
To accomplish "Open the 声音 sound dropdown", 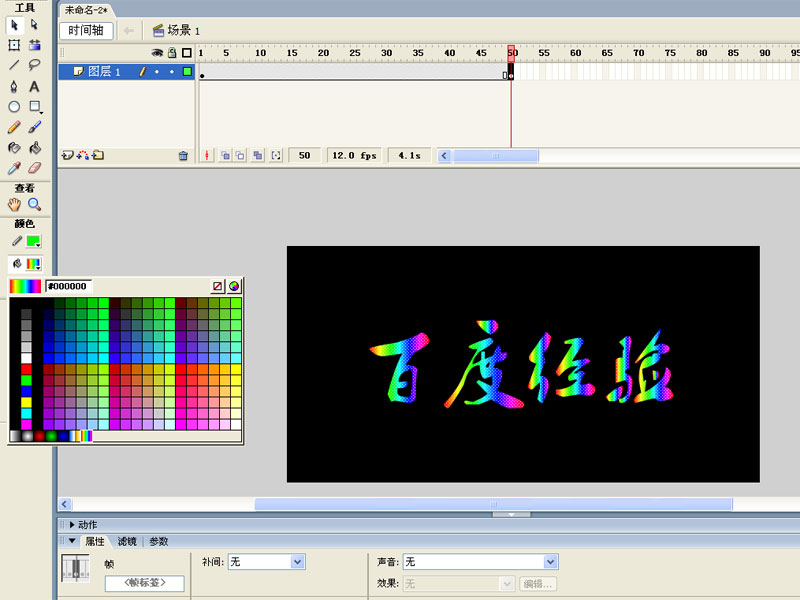I will (x=551, y=562).
